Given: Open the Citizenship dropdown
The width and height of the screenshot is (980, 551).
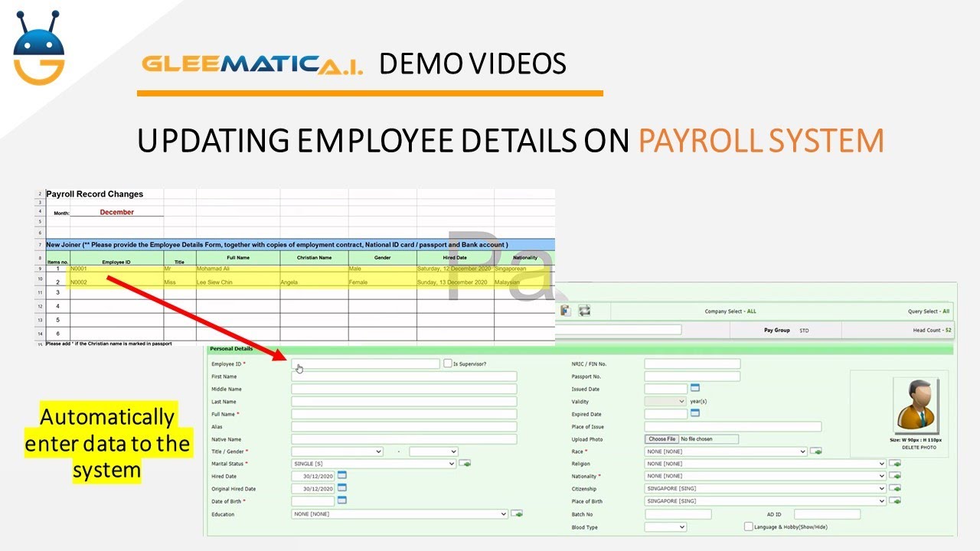Looking at the screenshot, I should click(x=766, y=488).
